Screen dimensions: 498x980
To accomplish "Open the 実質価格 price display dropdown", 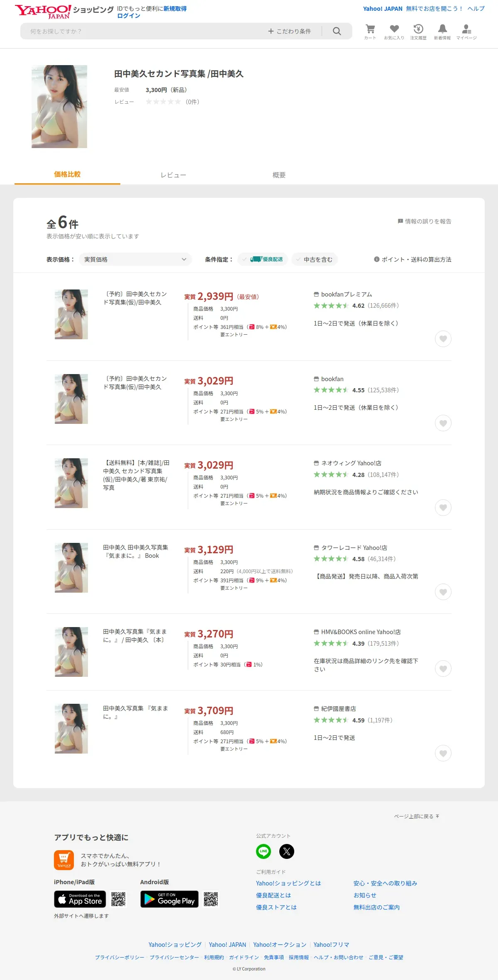I will 135,259.
